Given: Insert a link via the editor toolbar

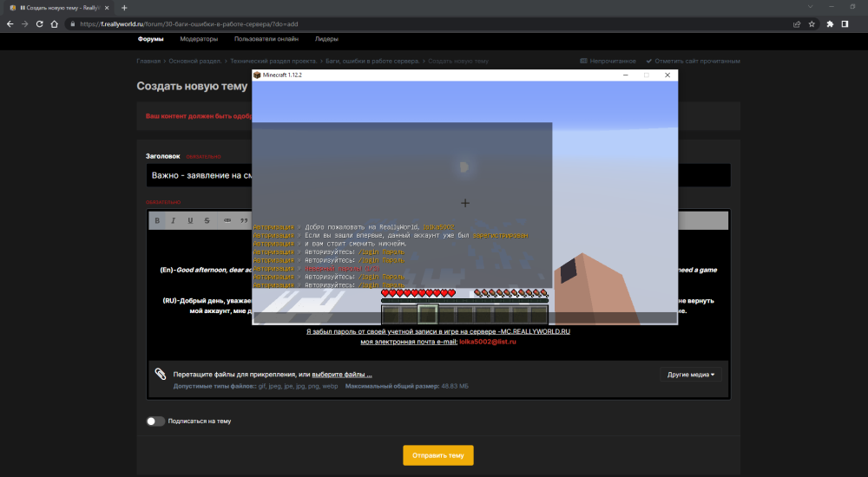Looking at the screenshot, I should (x=227, y=220).
